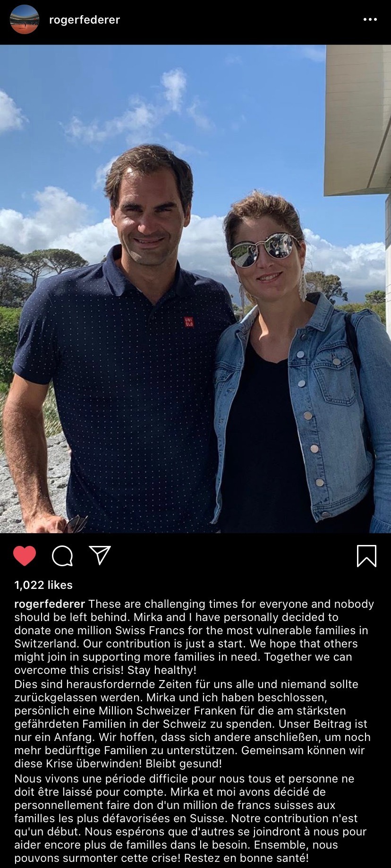Open rogerfederer profile picture avatar

(x=25, y=20)
